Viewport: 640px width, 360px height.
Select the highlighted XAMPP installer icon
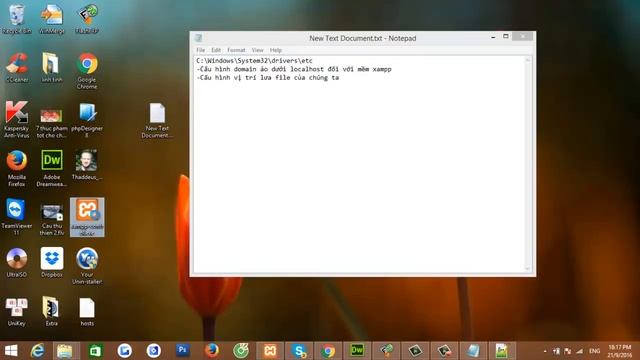(87, 217)
